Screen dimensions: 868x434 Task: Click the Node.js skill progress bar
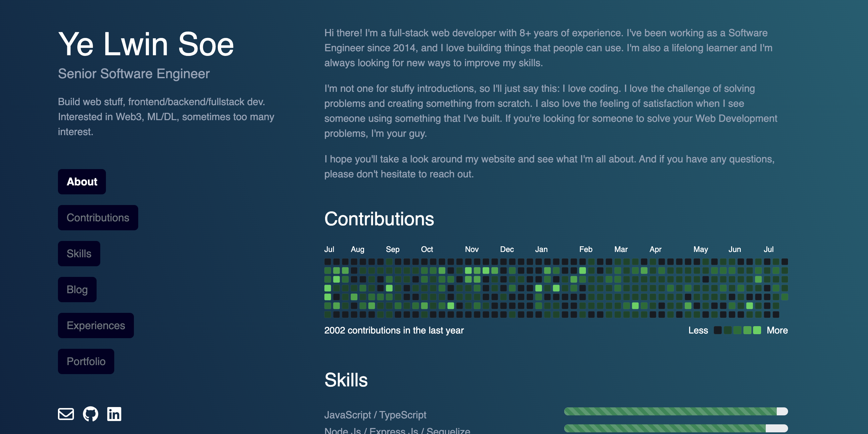[x=675, y=428]
